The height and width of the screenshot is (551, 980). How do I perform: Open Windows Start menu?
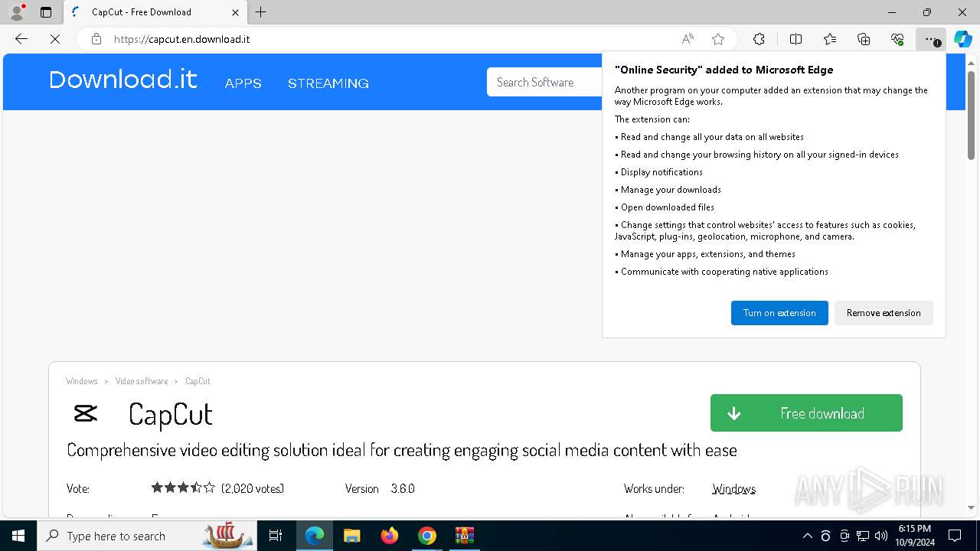point(18,536)
